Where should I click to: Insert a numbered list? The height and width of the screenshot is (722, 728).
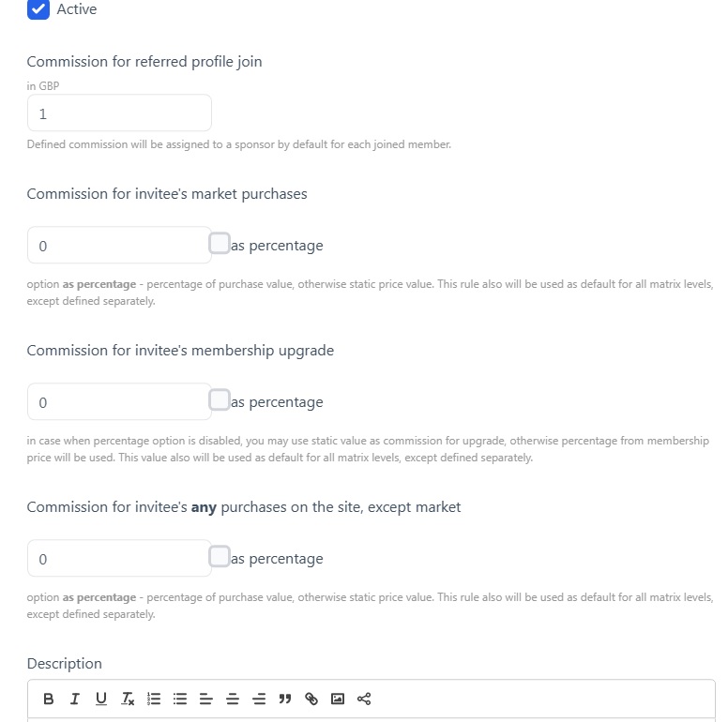pyautogui.click(x=154, y=699)
